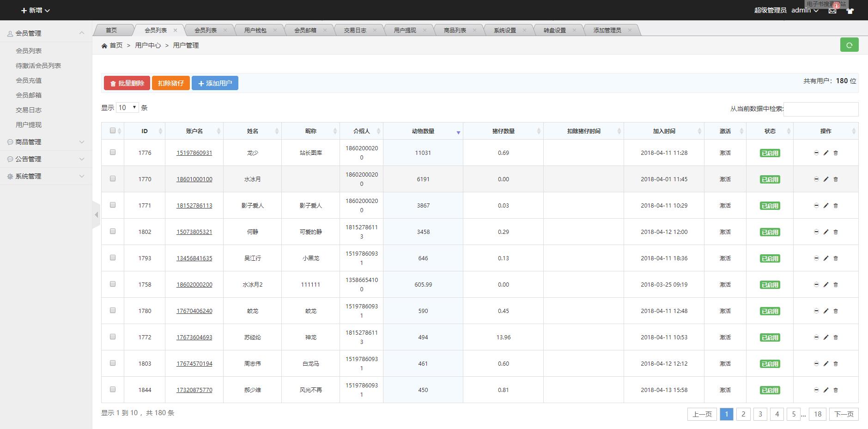The height and width of the screenshot is (429, 868).
Task: Open the admin account dropdown
Action: (805, 10)
